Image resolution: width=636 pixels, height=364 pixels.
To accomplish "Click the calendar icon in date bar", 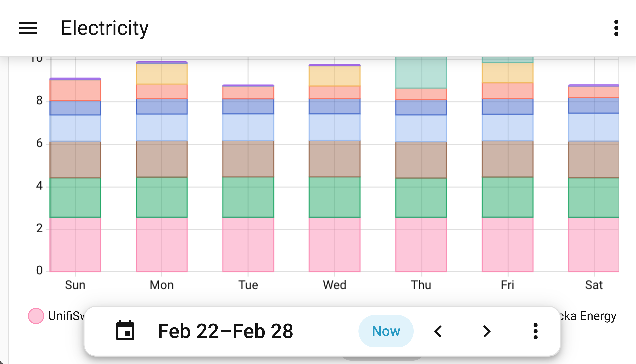I will click(x=125, y=331).
